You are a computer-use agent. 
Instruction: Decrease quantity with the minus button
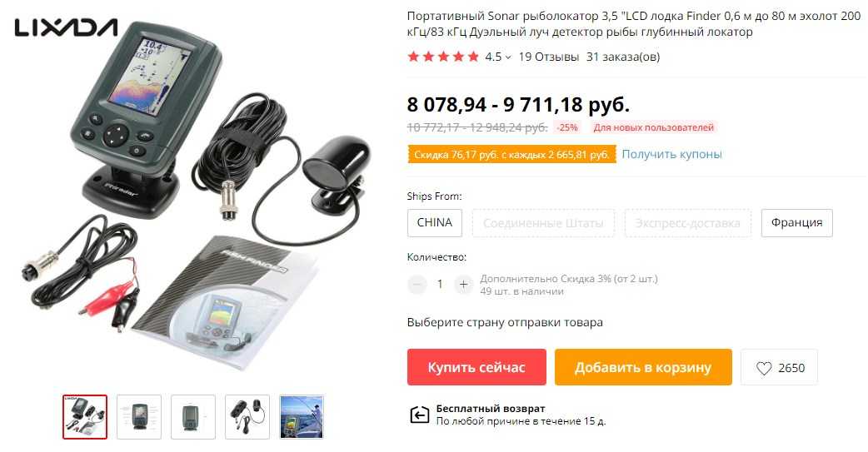(x=417, y=285)
